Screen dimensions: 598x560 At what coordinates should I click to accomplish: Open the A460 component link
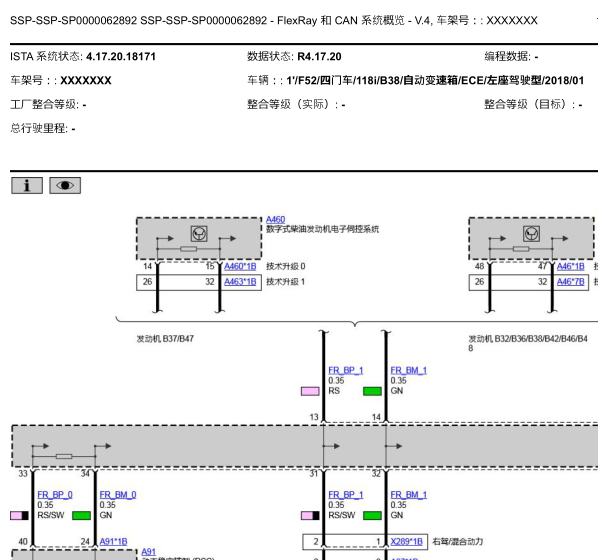pos(275,219)
